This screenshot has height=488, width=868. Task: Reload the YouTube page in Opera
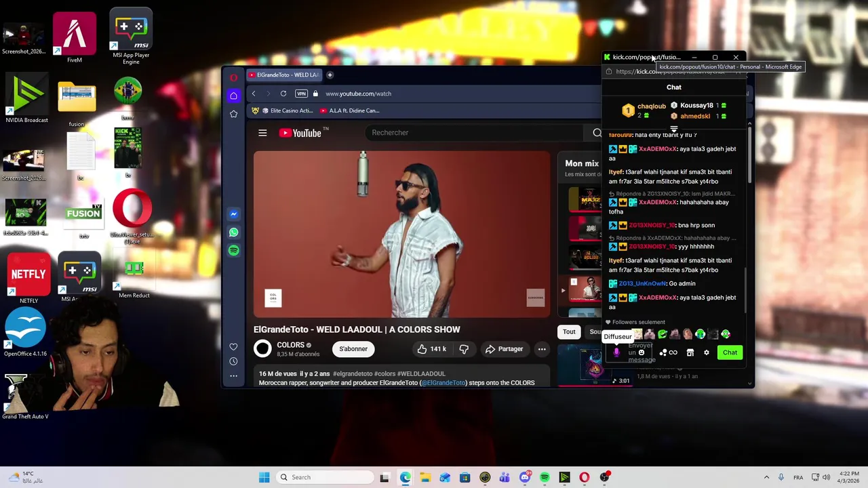(283, 94)
